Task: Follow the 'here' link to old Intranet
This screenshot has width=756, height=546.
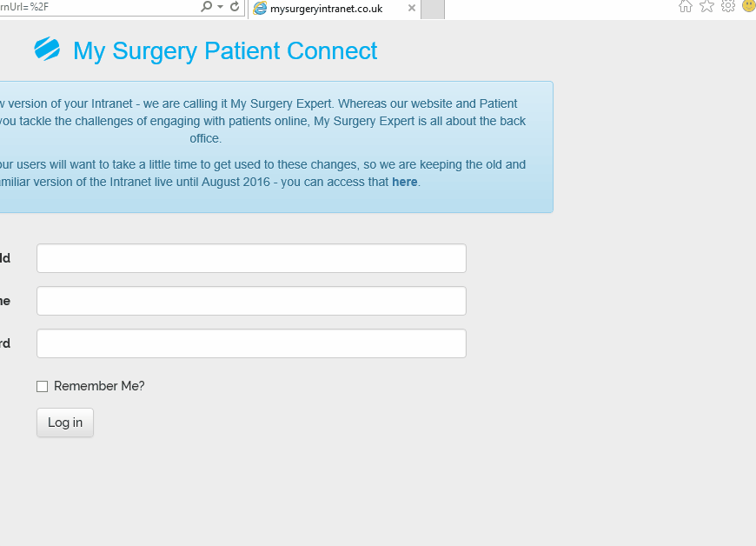Action: (405, 182)
